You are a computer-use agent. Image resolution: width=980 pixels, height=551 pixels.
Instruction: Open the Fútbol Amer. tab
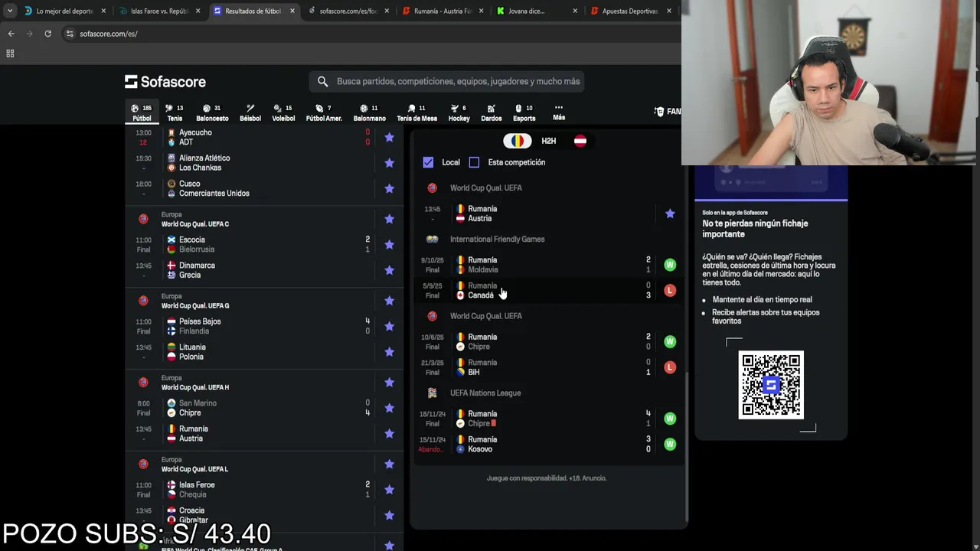tap(324, 112)
